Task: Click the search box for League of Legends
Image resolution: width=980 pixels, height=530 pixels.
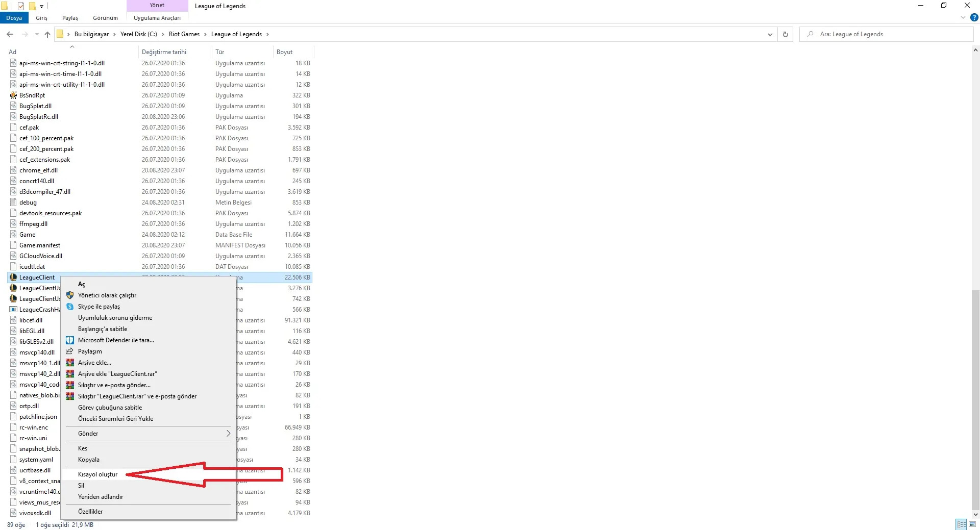Action: tap(887, 34)
